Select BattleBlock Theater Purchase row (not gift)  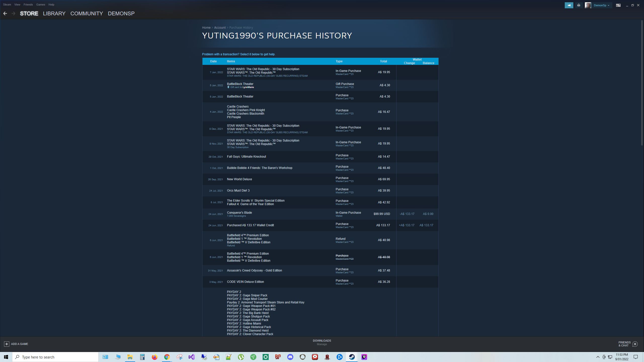tap(320, 97)
